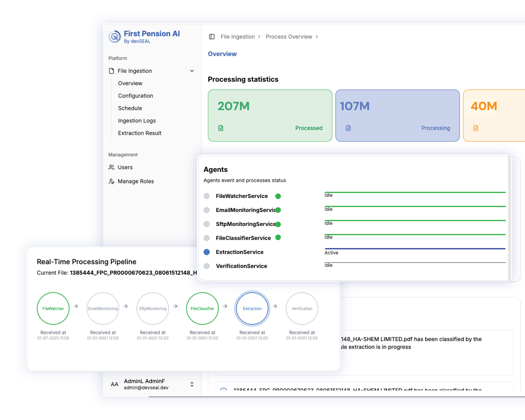Click the ExtractionService Active progress bar

click(x=415, y=249)
